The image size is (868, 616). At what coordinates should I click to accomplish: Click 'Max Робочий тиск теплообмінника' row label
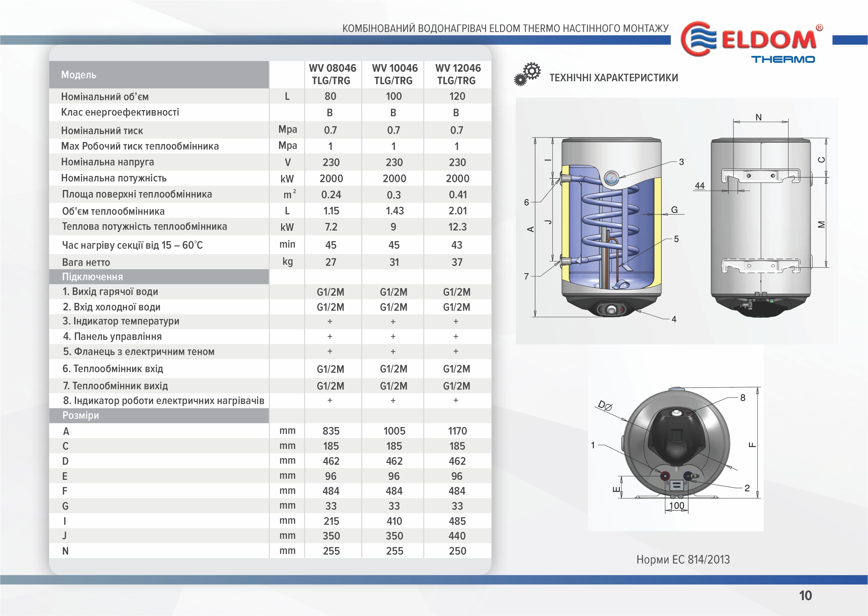click(140, 146)
